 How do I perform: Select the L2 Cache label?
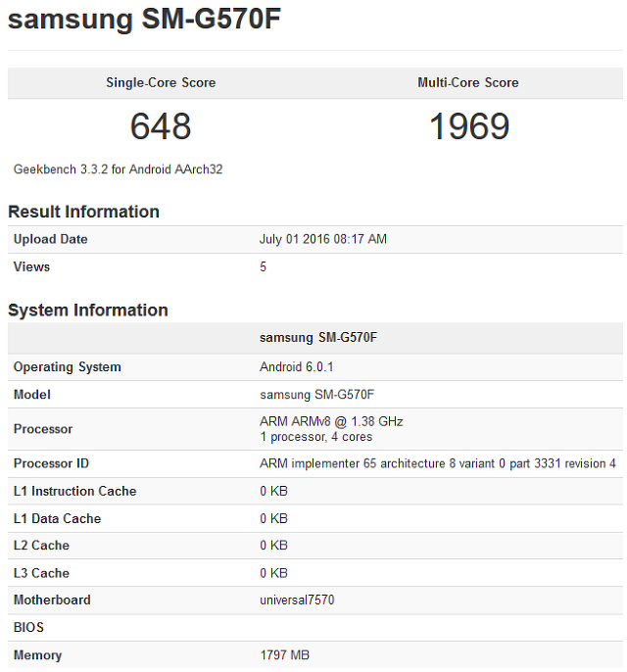click(41, 545)
